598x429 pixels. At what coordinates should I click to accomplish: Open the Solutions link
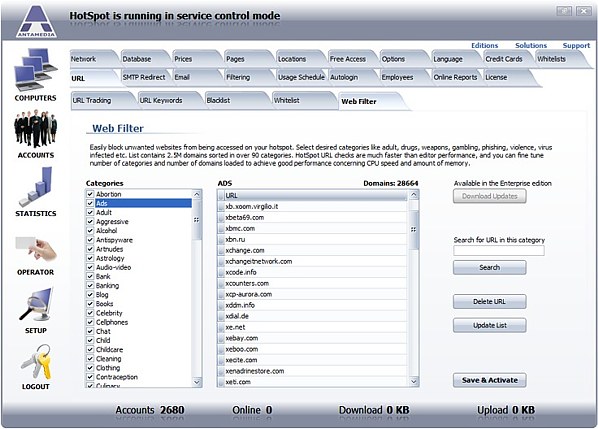(531, 45)
